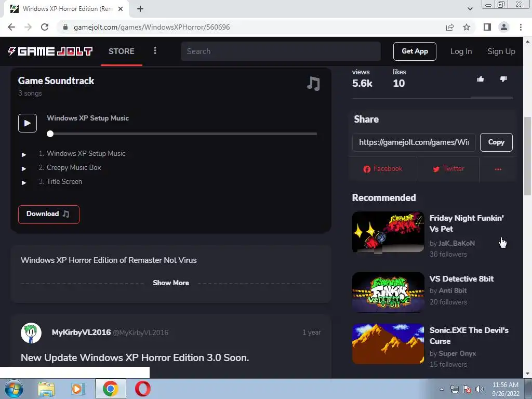This screenshot has width=532, height=399.
Task: Open Windows Media Player from taskbar
Action: [77, 389]
